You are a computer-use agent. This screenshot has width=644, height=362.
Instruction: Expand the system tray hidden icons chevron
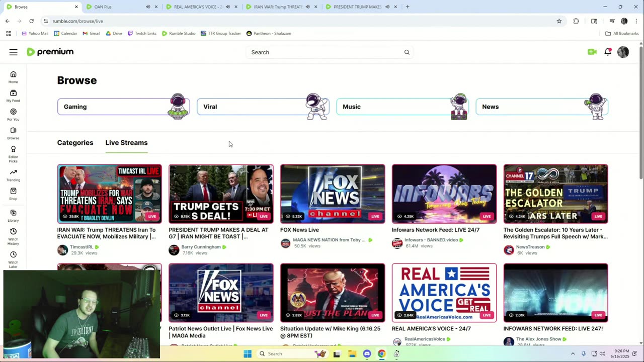point(573,353)
